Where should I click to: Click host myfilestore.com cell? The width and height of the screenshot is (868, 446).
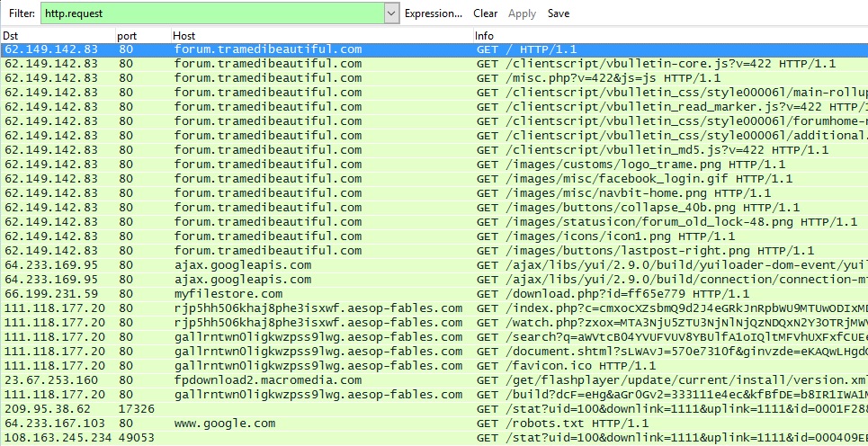(228, 294)
